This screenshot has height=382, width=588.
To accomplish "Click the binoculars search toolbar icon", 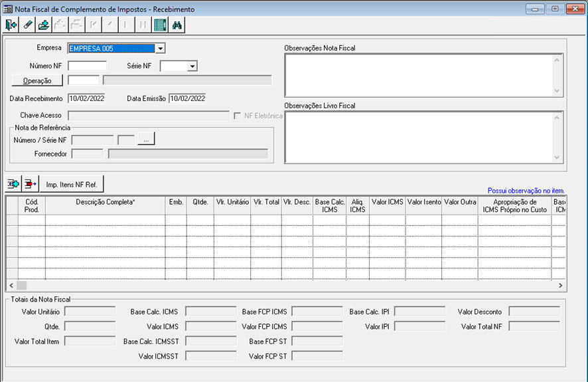I will (x=177, y=25).
